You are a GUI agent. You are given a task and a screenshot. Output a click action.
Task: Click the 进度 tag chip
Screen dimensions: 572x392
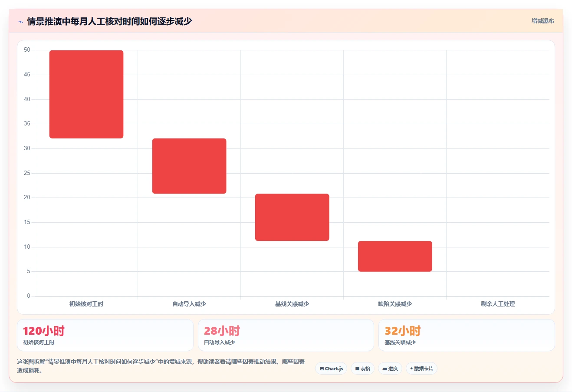tap(390, 369)
